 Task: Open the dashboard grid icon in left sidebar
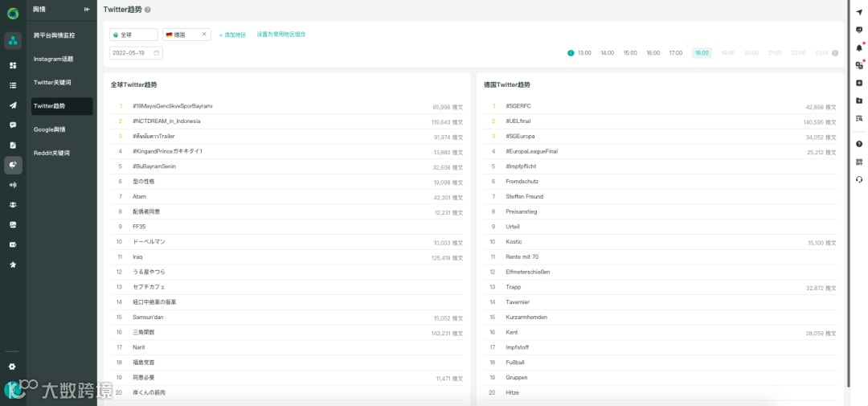[x=13, y=65]
